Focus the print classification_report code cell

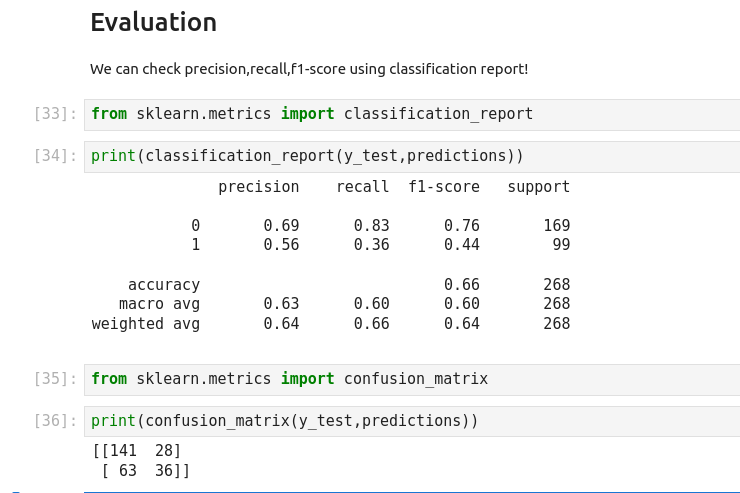(410, 156)
